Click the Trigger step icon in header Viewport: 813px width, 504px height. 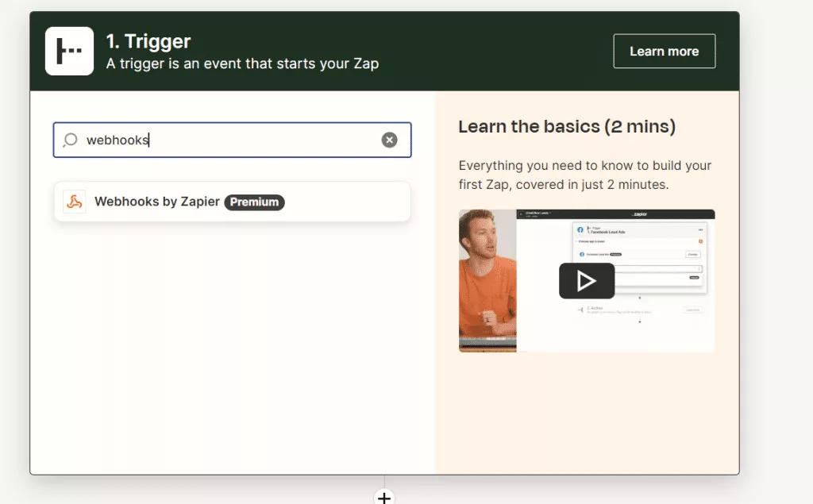(70, 51)
